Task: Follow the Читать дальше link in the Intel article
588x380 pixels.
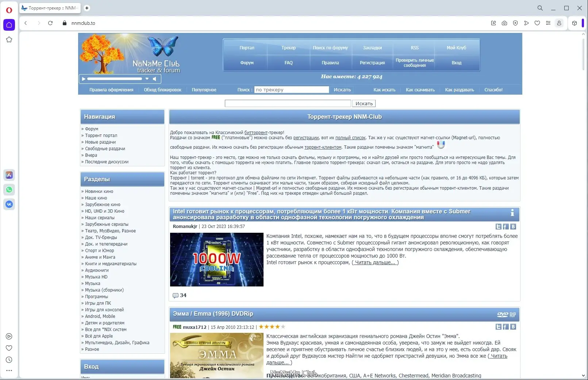Action: [x=375, y=262]
